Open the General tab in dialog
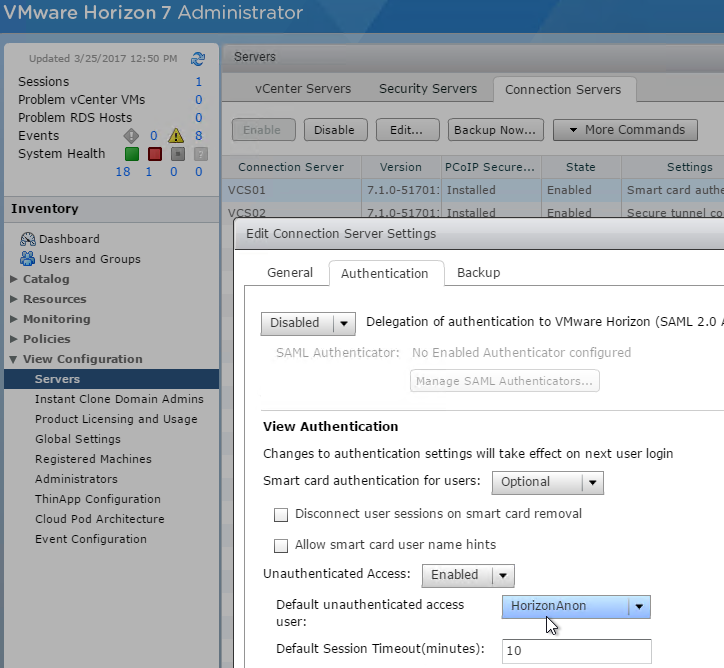 290,273
